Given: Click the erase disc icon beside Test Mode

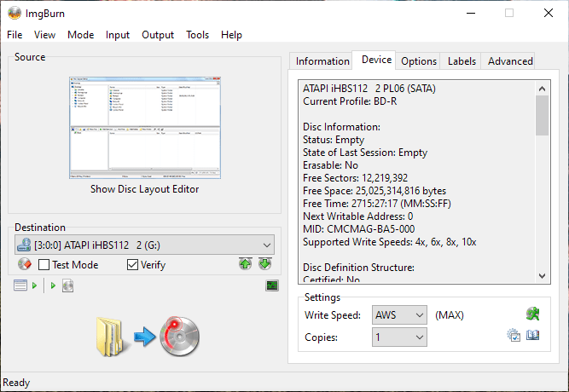Looking at the screenshot, I should coord(25,264).
